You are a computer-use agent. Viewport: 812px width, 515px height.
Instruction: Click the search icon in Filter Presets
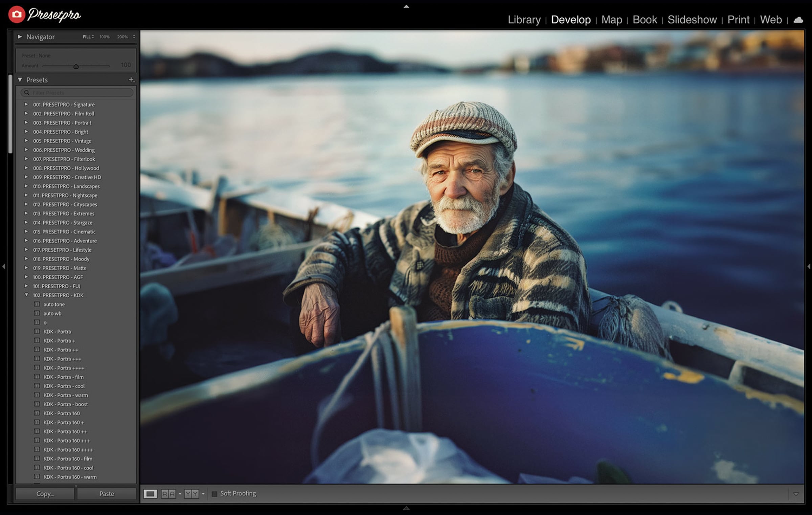coord(27,92)
